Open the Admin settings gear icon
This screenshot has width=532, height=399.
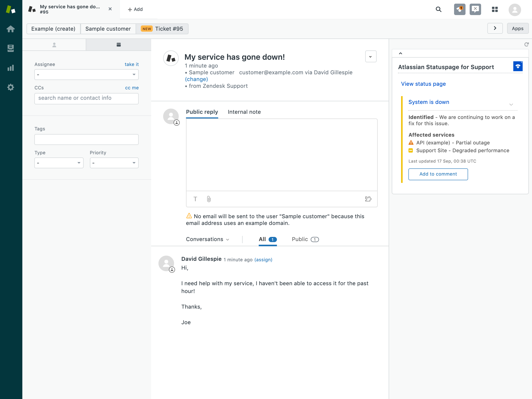coord(11,87)
